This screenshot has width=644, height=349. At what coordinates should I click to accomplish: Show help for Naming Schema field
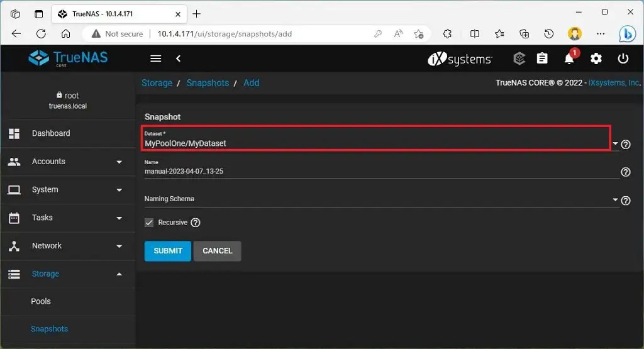[626, 201]
